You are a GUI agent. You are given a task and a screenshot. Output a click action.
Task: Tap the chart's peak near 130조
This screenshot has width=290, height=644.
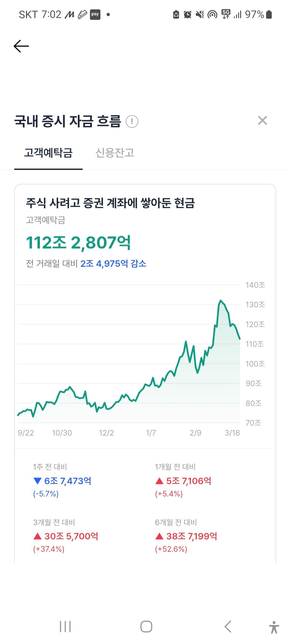(x=221, y=301)
